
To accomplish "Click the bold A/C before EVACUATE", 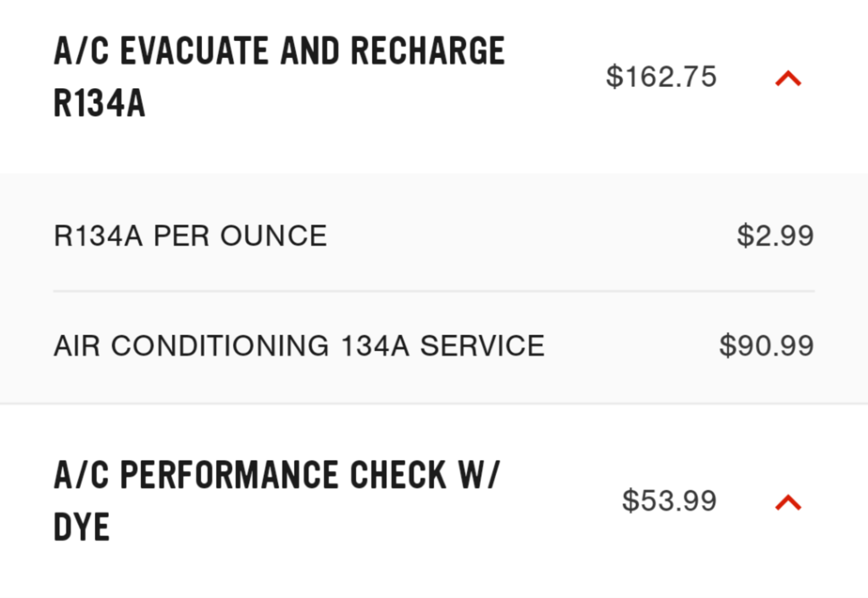I will [81, 51].
